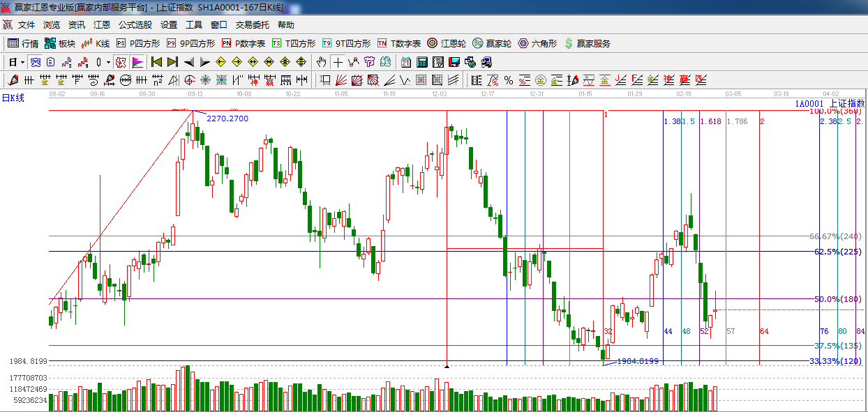Expand the 日 period dropdown arrow

point(22,62)
